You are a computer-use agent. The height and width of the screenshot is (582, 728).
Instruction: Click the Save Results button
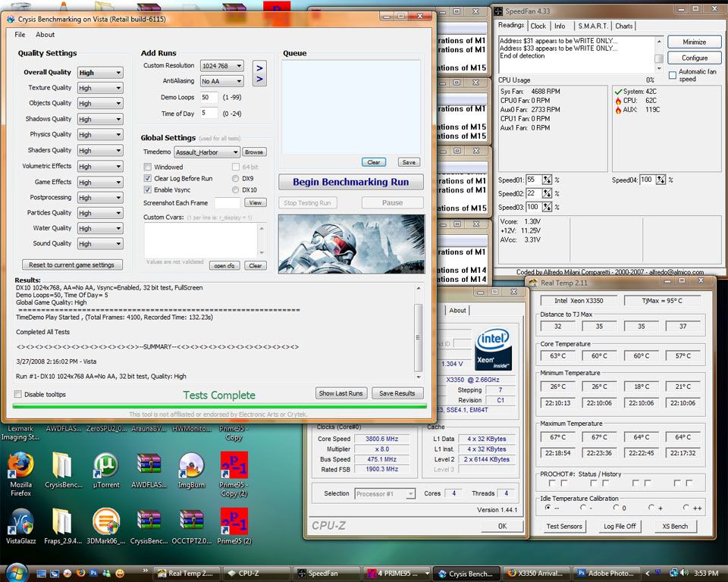pos(397,393)
